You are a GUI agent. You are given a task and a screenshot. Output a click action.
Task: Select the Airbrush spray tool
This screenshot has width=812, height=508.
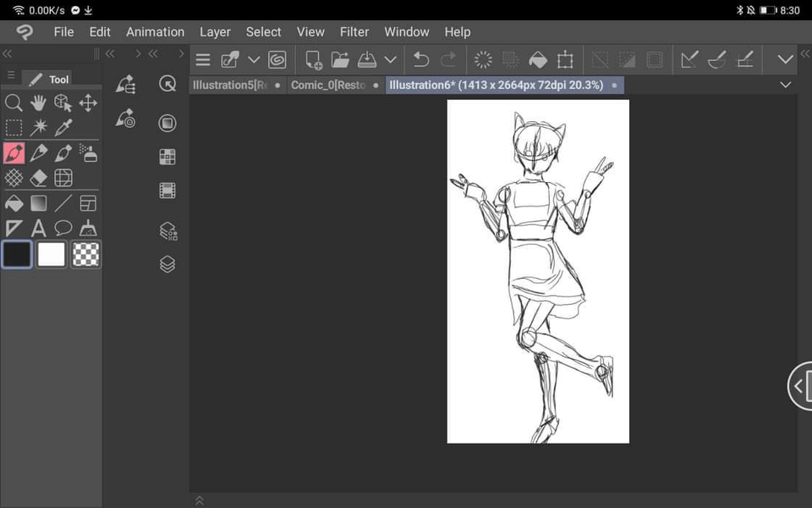[x=88, y=153]
